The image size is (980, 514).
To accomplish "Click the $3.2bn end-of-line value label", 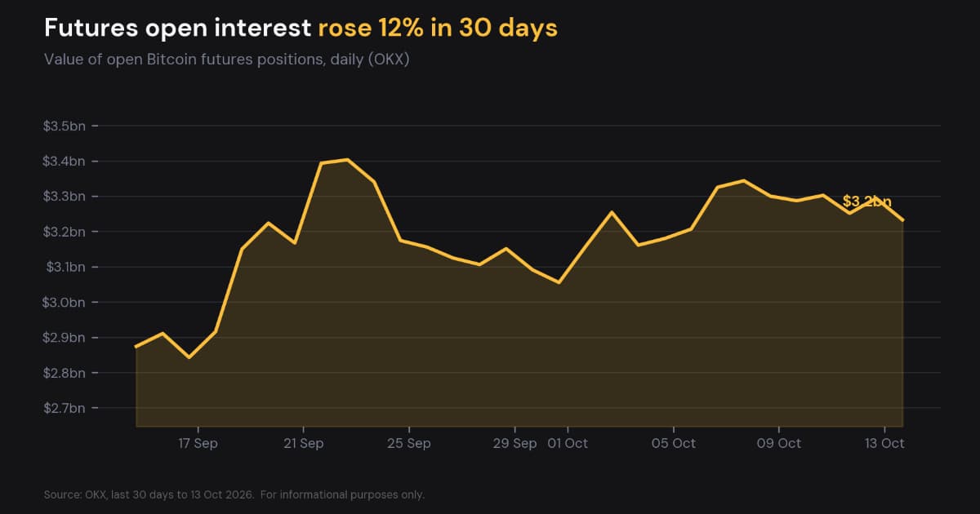I will pyautogui.click(x=867, y=201).
